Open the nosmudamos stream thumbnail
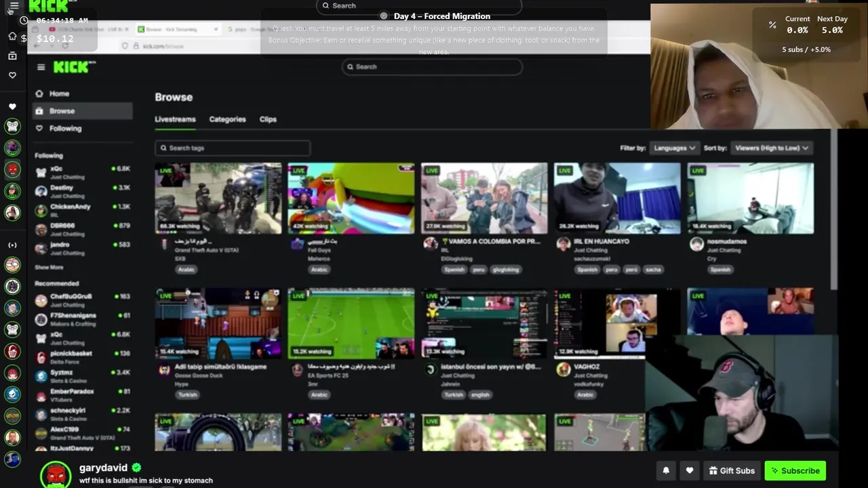This screenshot has width=868, height=488. pos(750,198)
